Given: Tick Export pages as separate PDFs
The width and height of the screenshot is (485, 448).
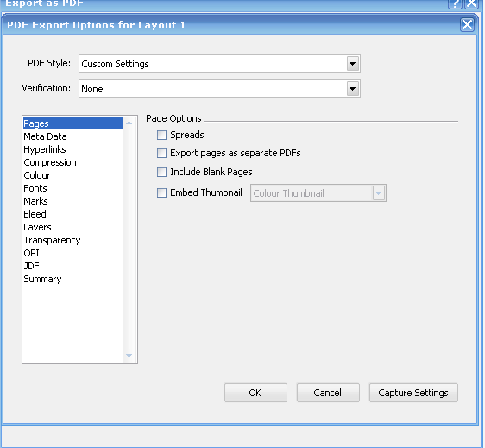Looking at the screenshot, I should point(161,153).
